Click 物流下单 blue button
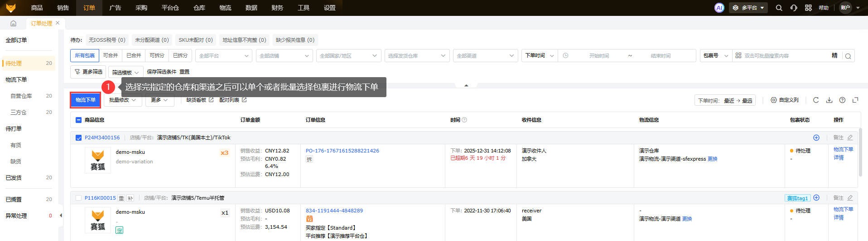 point(86,100)
